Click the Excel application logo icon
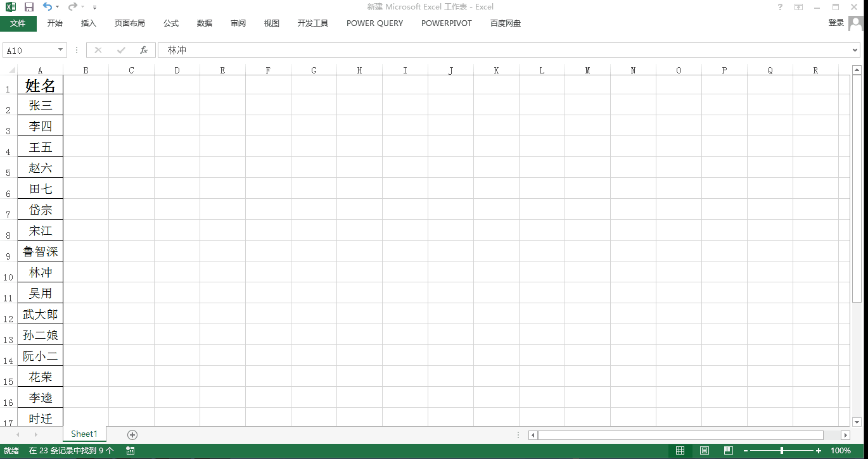 coord(11,7)
